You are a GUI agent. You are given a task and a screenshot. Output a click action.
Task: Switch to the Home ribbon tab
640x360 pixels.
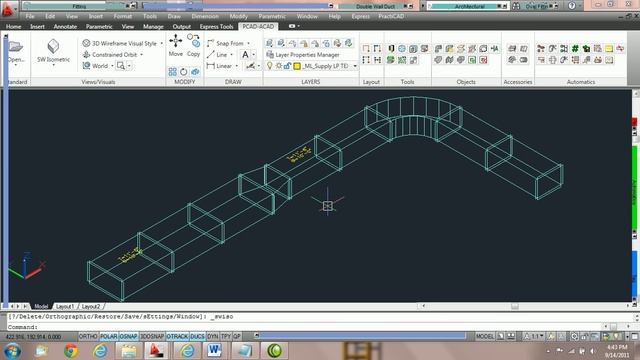coord(13,27)
